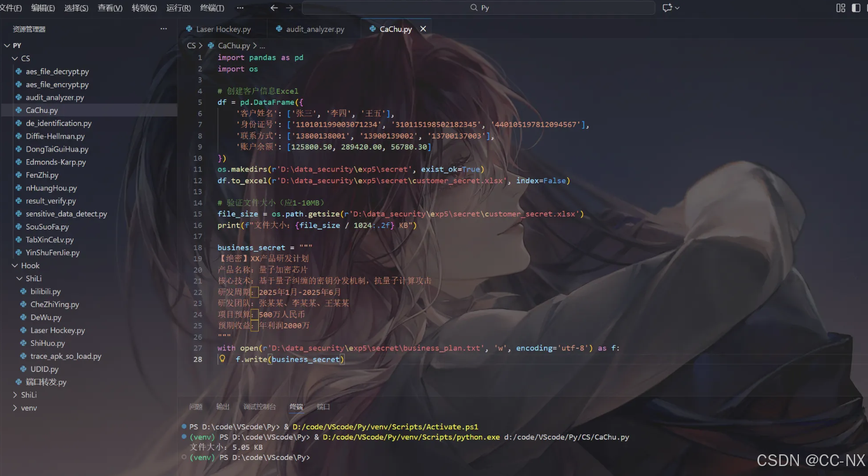Show the 端口 panel tab
This screenshot has width=868, height=476.
(323, 406)
